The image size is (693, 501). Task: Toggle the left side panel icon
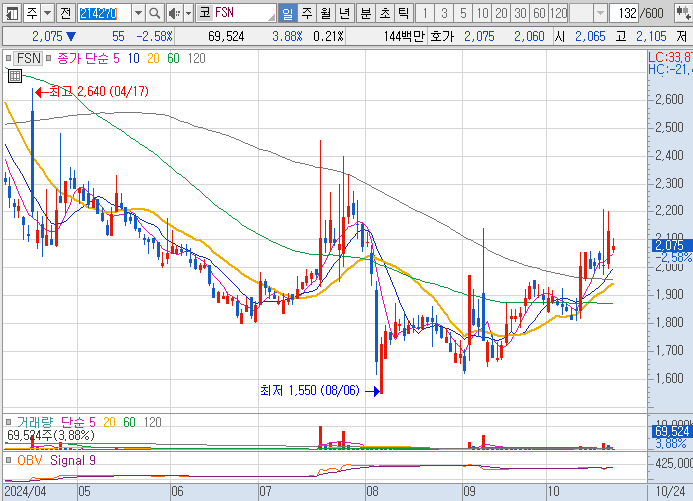pos(12,13)
